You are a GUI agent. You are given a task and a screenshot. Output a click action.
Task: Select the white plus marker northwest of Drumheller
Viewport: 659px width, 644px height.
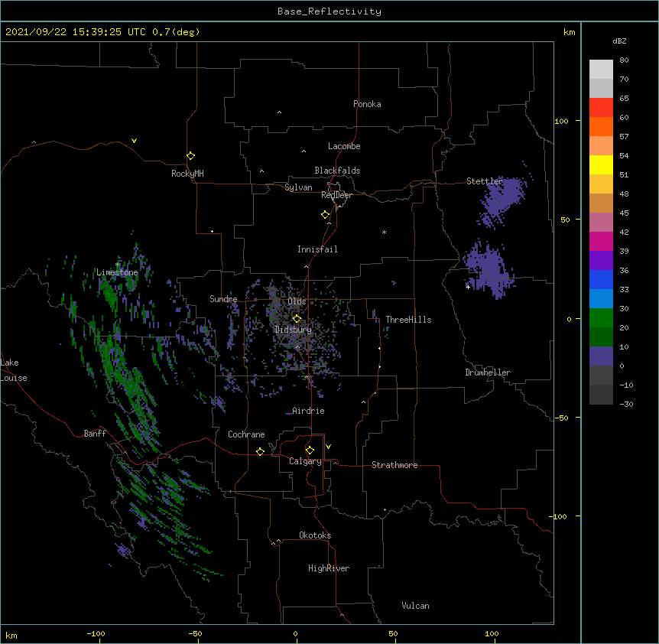468,287
